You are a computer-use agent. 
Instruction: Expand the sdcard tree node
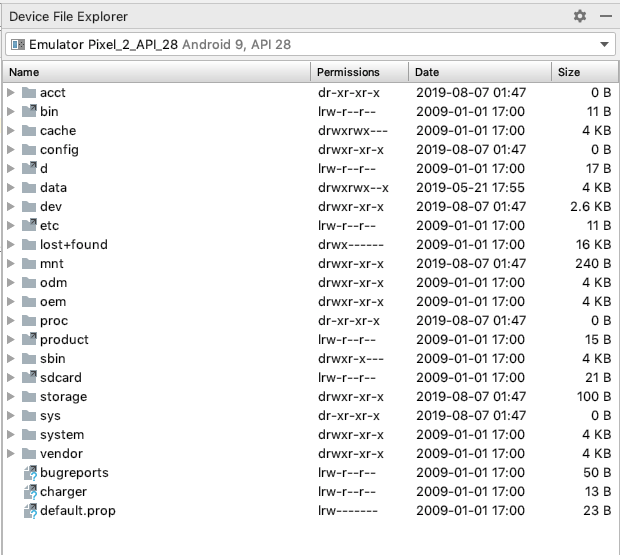(x=11, y=378)
